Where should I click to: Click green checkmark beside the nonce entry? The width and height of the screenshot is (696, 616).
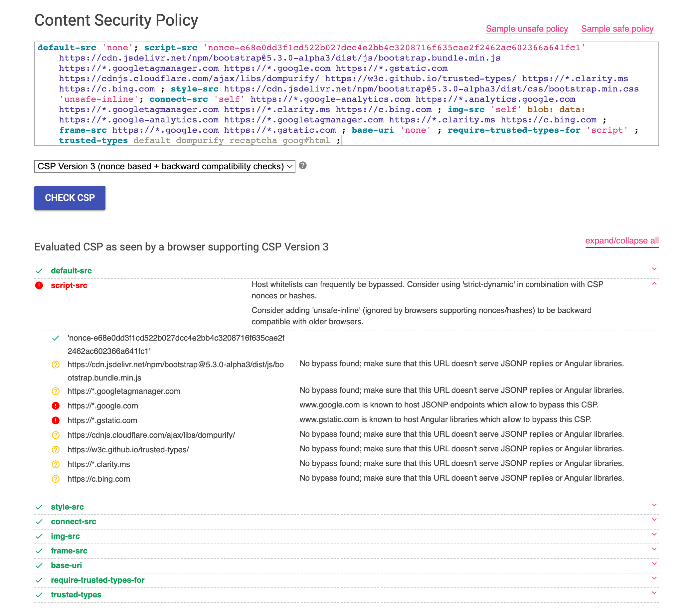[56, 338]
